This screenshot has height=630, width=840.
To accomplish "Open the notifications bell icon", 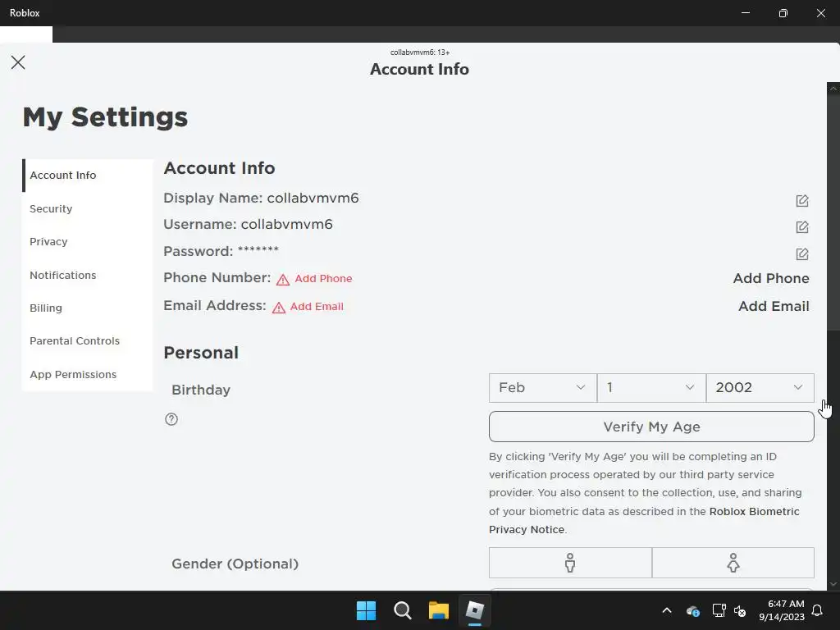I will point(818,610).
